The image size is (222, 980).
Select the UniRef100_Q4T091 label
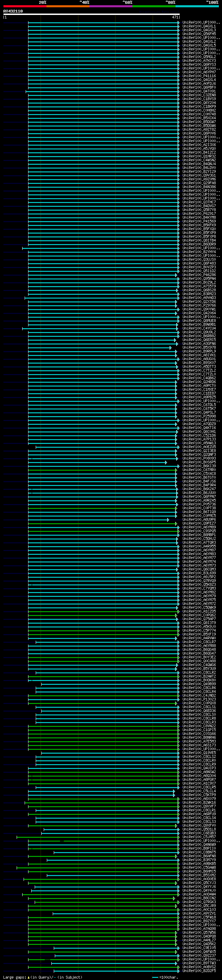click(199, 91)
